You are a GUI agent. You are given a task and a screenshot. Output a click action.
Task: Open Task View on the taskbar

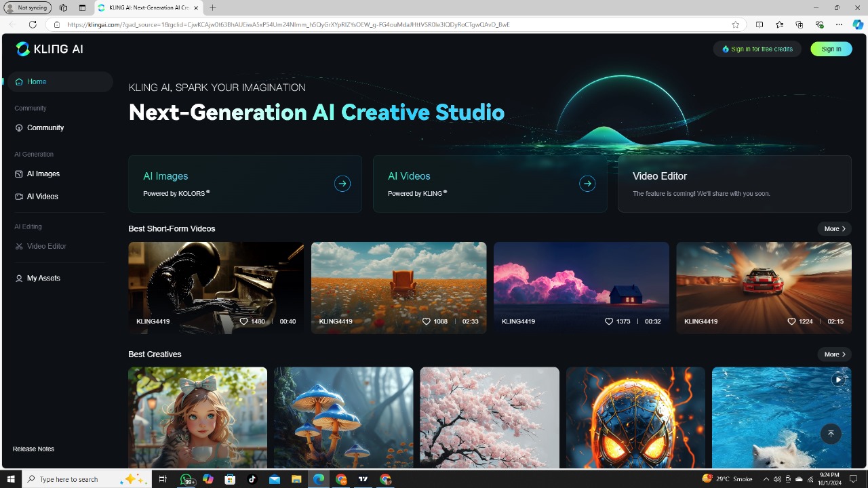coord(163,479)
